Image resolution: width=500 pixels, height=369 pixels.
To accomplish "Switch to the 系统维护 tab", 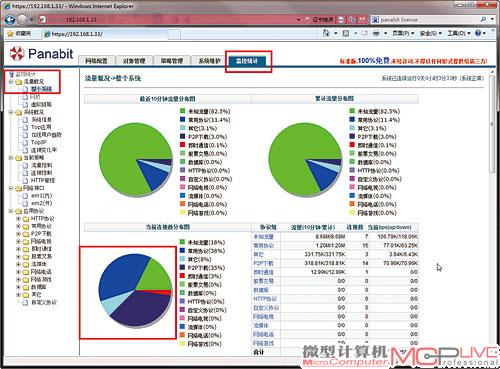I will point(209,61).
